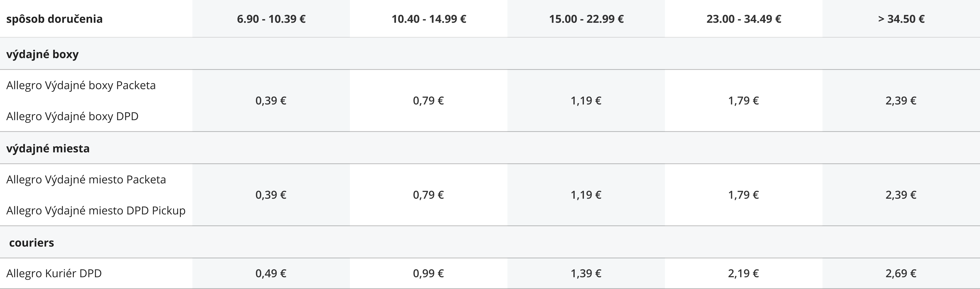Click the "výdajné boxy" section heading
Screen dimensions: 980x289
click(x=43, y=54)
